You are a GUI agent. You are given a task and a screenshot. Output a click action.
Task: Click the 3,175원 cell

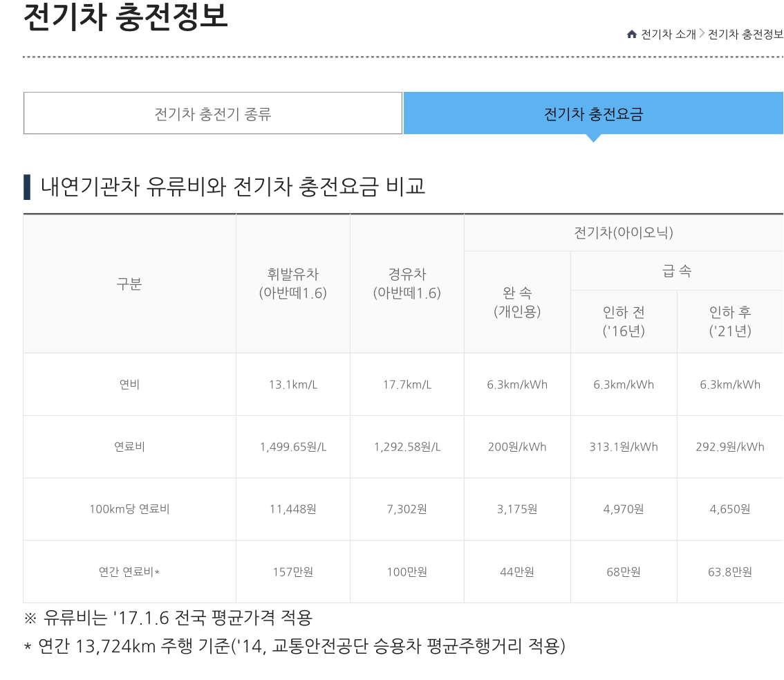coord(518,509)
